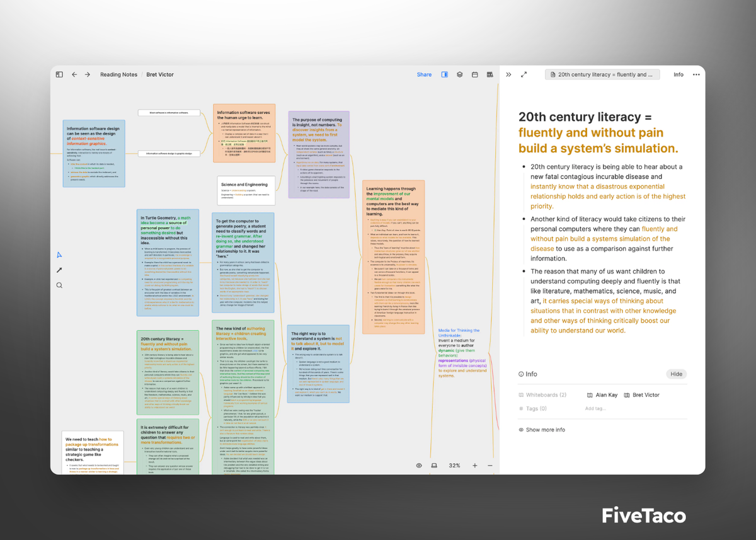Select the 20th century literacy note tab
Image resolution: width=756 pixels, height=540 pixels.
click(602, 74)
